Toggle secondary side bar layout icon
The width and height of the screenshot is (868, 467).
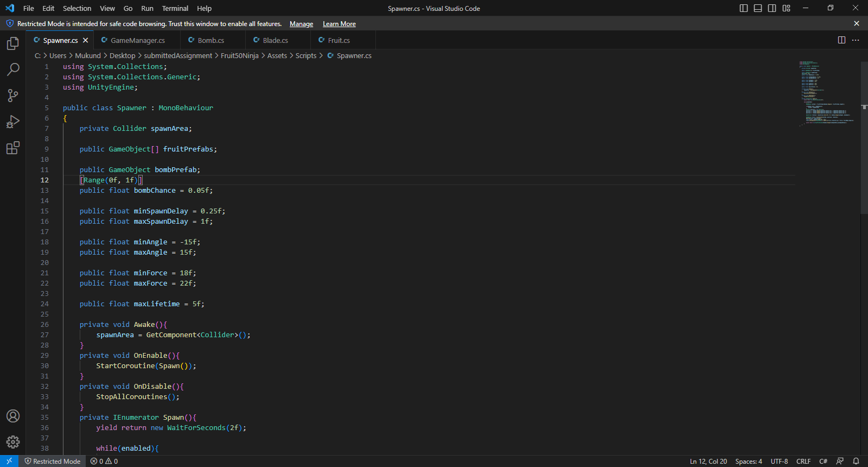tap(772, 8)
